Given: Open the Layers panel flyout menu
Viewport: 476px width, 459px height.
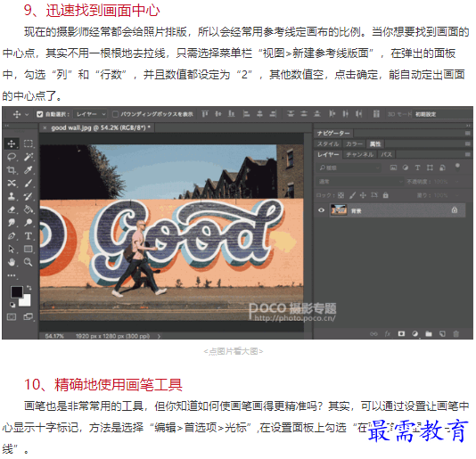Looking at the screenshot, I should coord(467,154).
